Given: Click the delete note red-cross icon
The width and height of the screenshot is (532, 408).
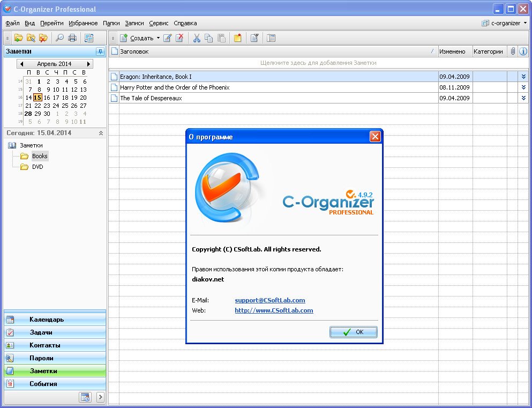Looking at the screenshot, I should [179, 38].
